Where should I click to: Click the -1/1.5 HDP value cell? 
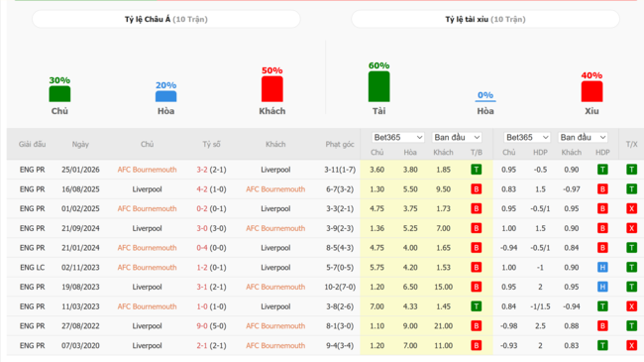(540, 306)
